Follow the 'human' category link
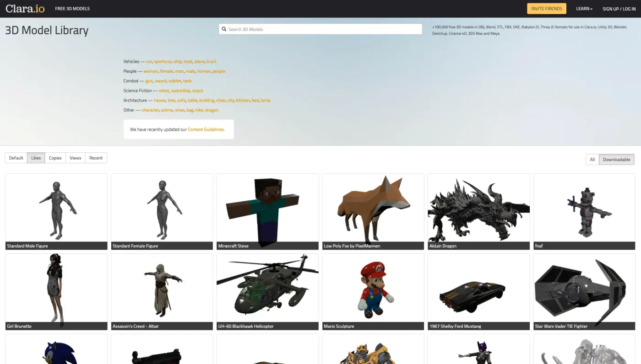This screenshot has width=641, height=364. [x=204, y=71]
